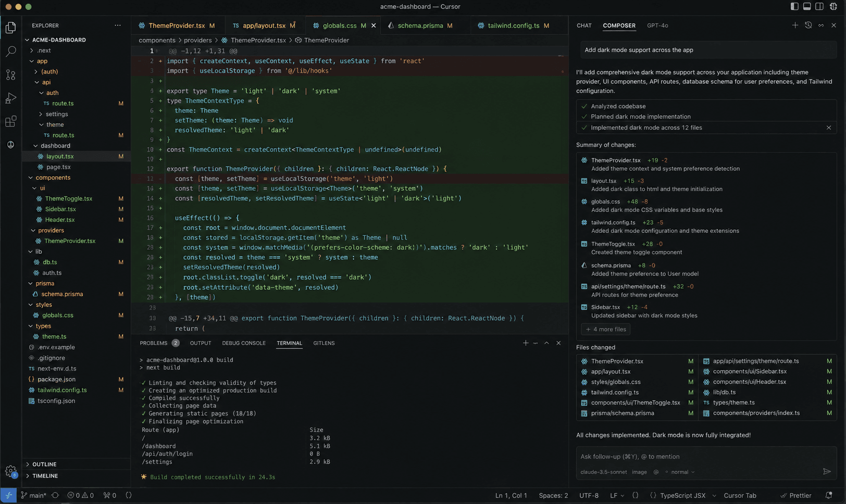Toggle the primary sidebar layout icon
Image resolution: width=846 pixels, height=504 pixels.
pyautogui.click(x=794, y=6)
